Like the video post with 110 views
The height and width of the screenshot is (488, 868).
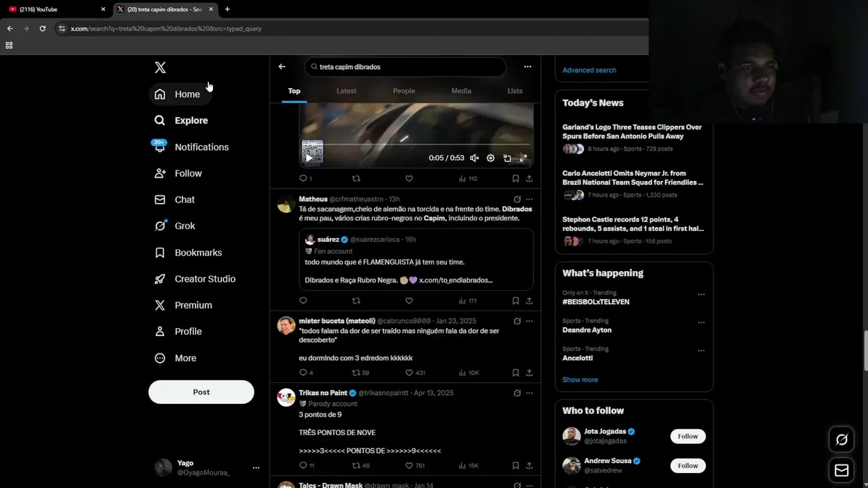pyautogui.click(x=409, y=178)
